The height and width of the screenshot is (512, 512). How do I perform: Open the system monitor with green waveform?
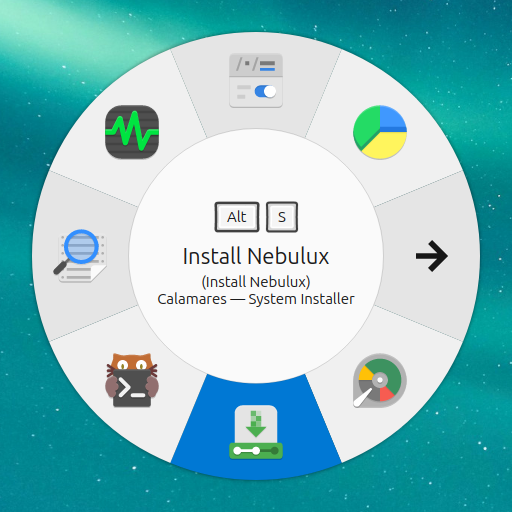click(132, 132)
